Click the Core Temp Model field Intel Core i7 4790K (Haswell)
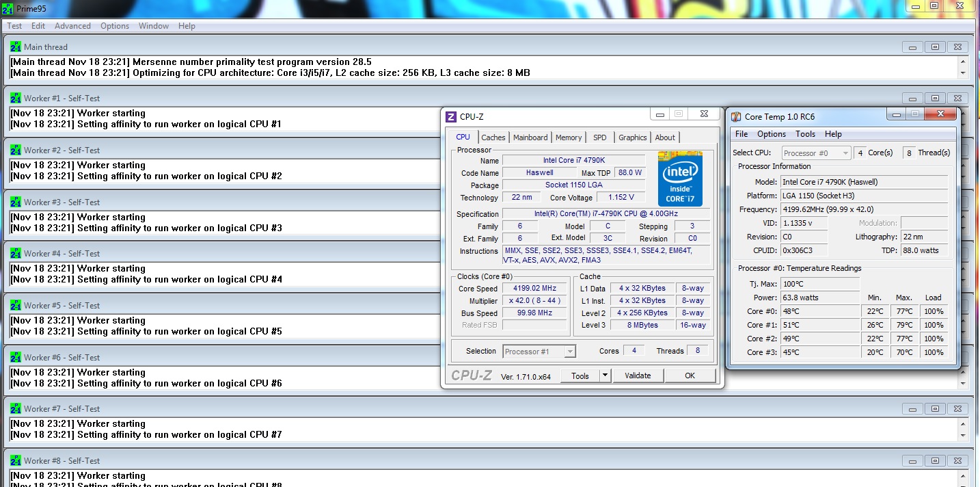The image size is (980, 487). click(864, 182)
